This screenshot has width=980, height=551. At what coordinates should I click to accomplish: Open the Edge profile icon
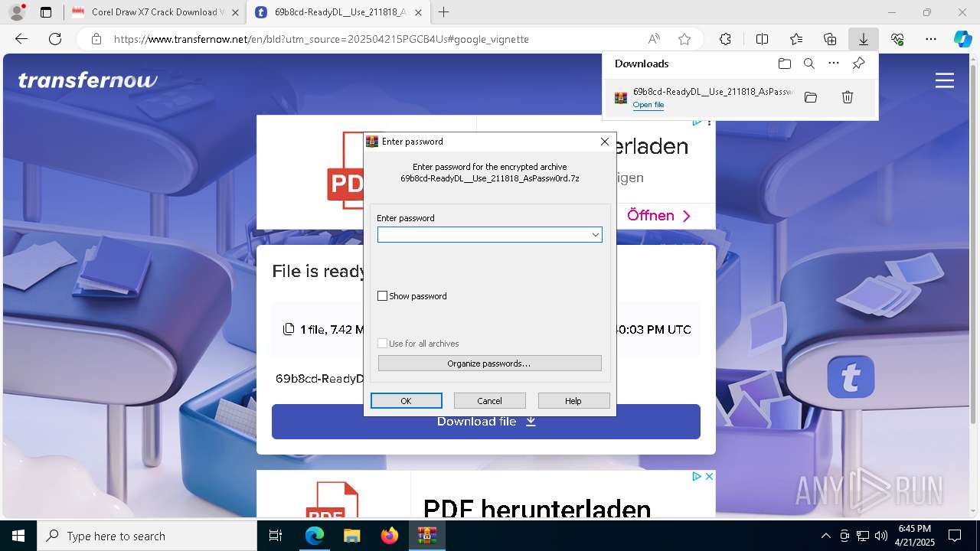pyautogui.click(x=16, y=12)
